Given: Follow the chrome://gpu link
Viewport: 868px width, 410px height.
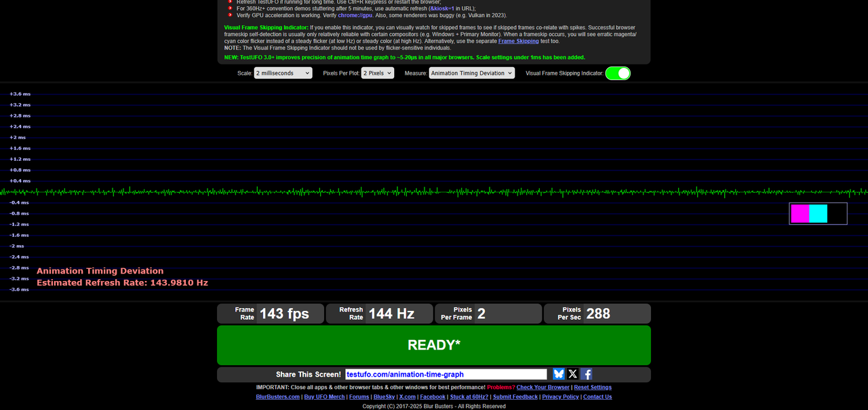Looking at the screenshot, I should 356,15.
